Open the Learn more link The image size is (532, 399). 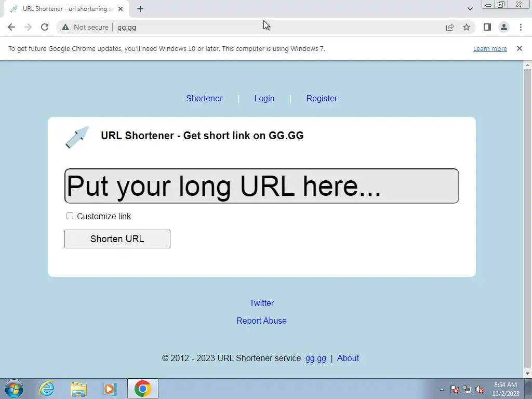[490, 48]
